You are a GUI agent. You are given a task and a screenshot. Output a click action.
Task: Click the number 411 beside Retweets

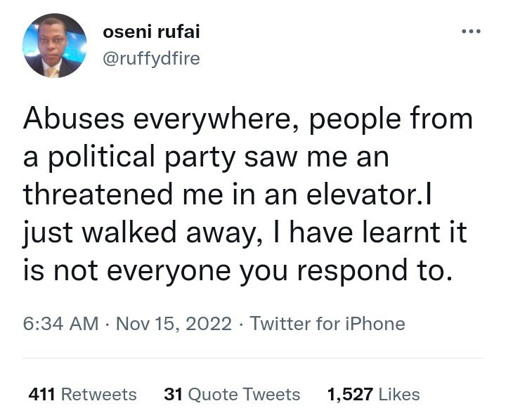(x=41, y=394)
